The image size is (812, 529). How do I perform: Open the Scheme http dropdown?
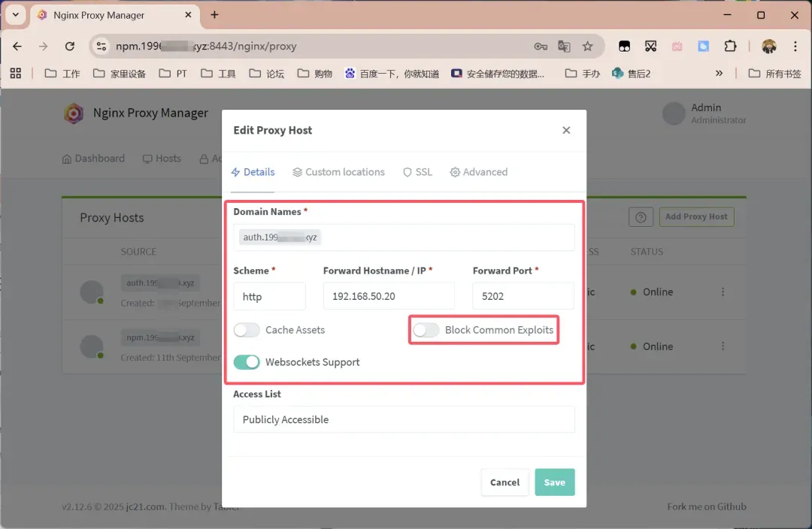click(x=269, y=296)
